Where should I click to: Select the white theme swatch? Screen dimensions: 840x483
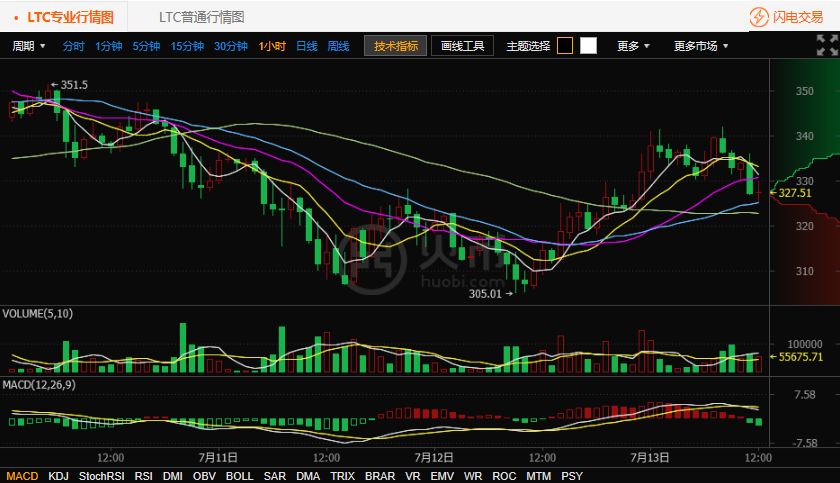click(588, 46)
